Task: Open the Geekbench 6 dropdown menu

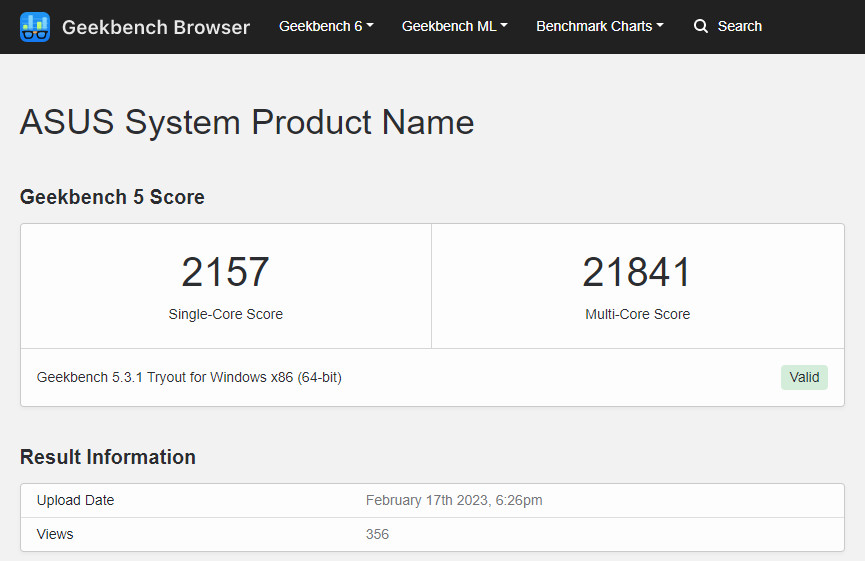Action: pyautogui.click(x=326, y=26)
